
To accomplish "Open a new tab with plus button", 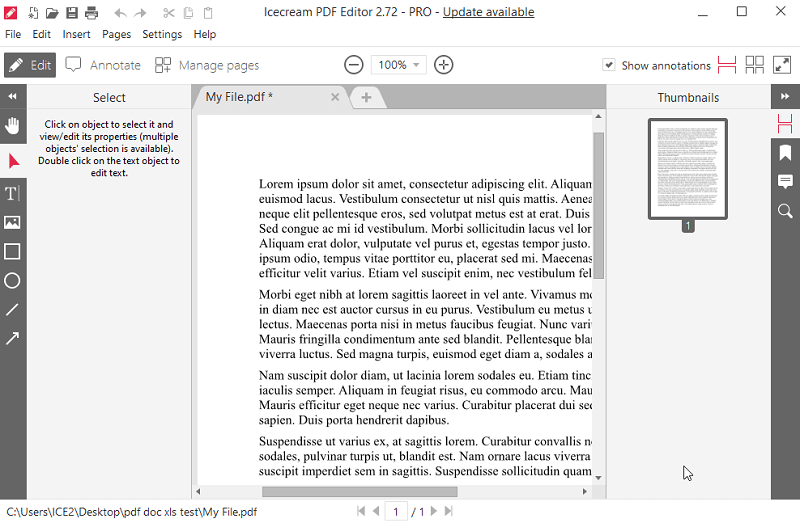I will 366,97.
